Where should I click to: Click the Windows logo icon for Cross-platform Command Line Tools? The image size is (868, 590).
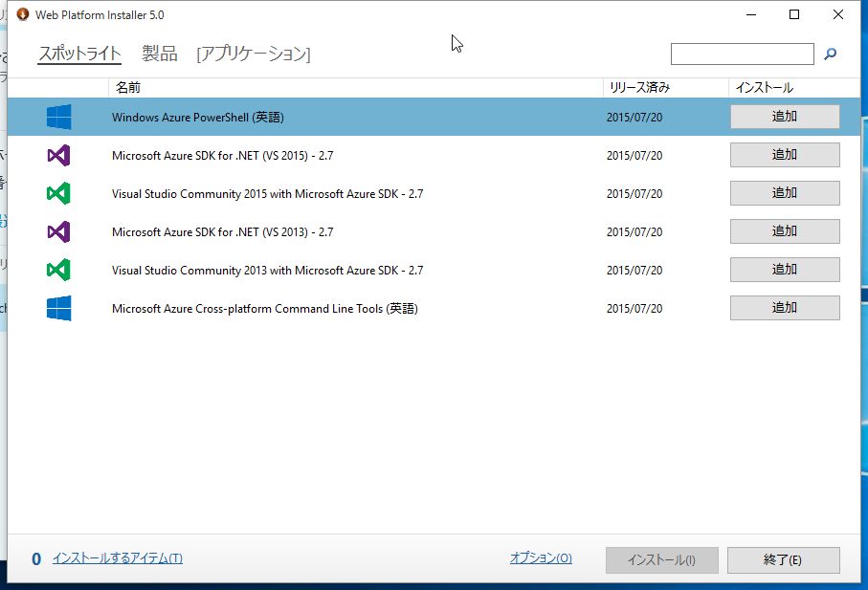click(58, 308)
